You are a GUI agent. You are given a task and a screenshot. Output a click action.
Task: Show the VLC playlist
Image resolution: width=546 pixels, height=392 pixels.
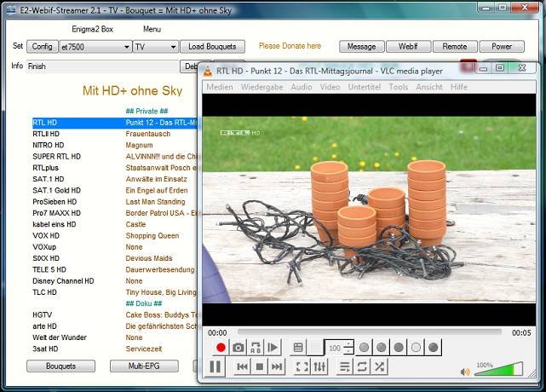point(345,366)
